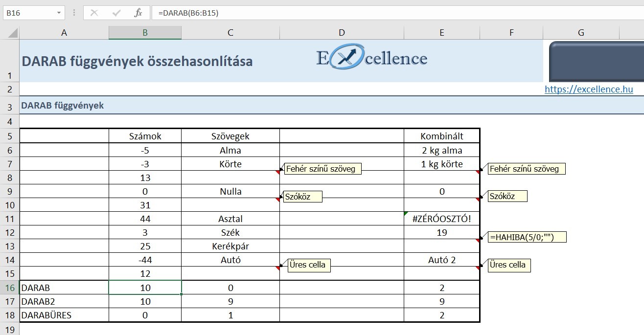The width and height of the screenshot is (644, 335).
Task: Click the cell containing 'Alma'
Action: [x=230, y=150]
